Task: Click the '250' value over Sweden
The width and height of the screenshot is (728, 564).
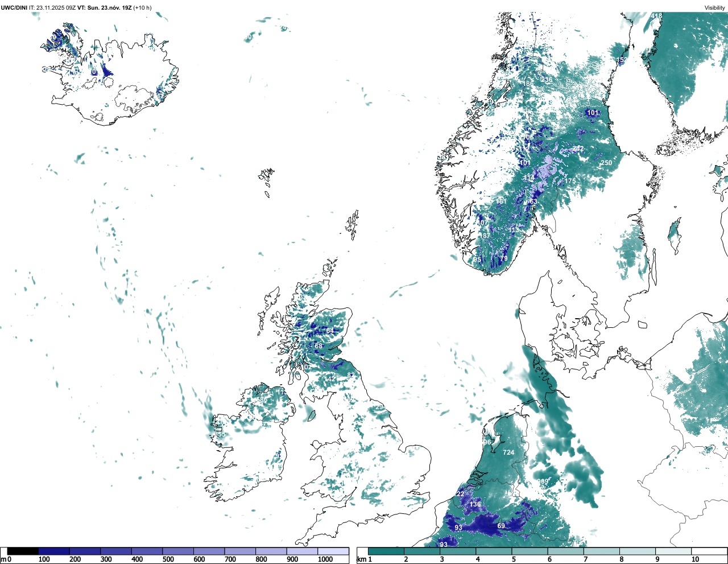Action: click(x=606, y=163)
